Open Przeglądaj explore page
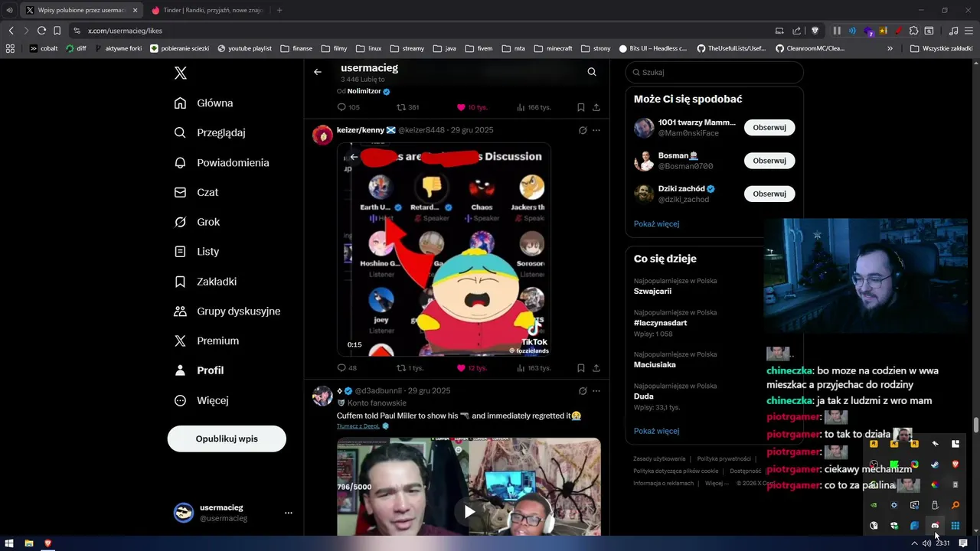This screenshot has width=980, height=551. pyautogui.click(x=210, y=132)
